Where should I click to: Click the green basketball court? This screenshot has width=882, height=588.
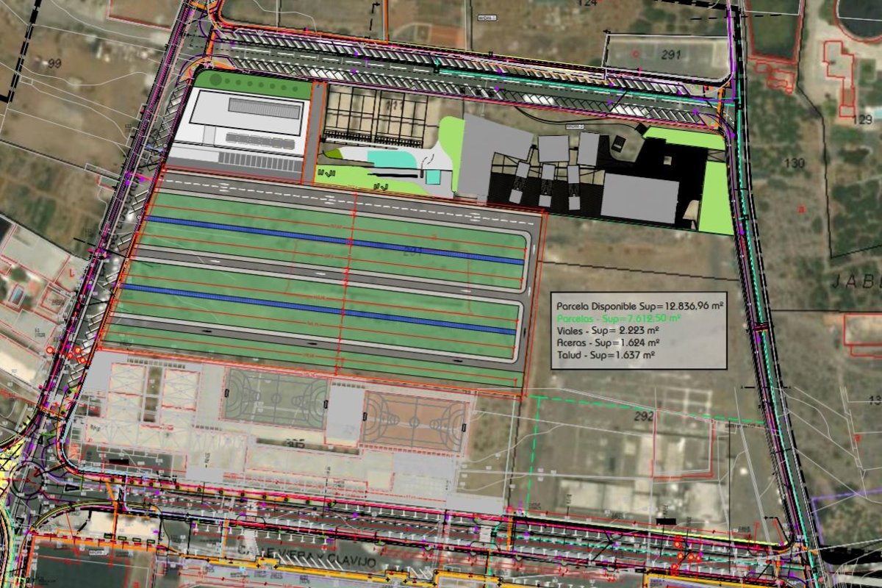(x=276, y=399)
